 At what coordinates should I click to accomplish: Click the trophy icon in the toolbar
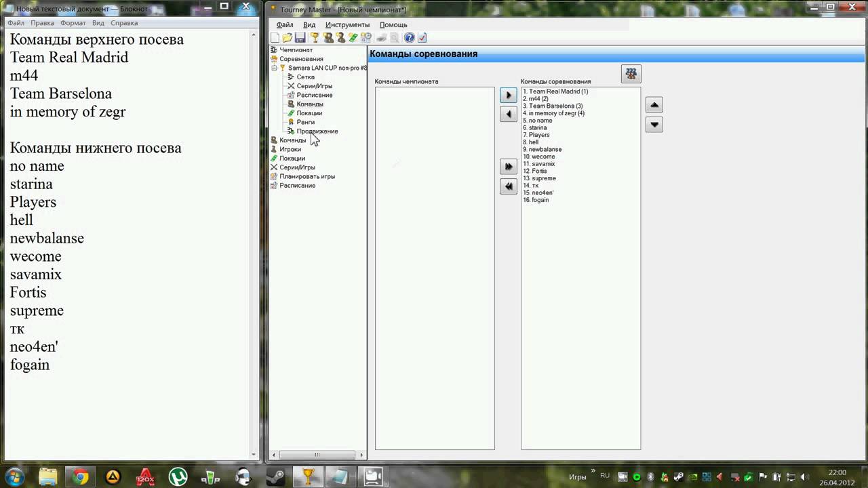pyautogui.click(x=315, y=38)
